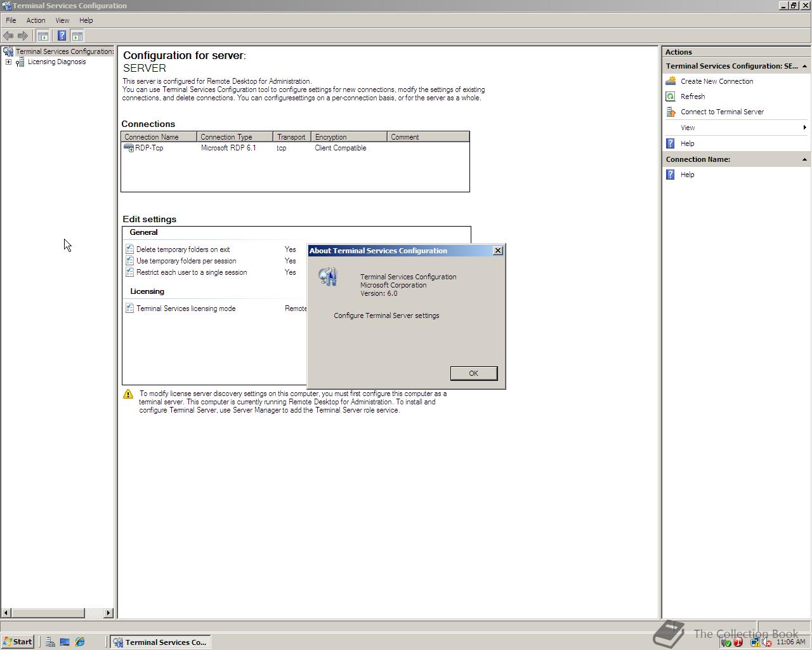Click the 11:06 AM taskbar clock
The image size is (812, 650).
pyautogui.click(x=790, y=642)
